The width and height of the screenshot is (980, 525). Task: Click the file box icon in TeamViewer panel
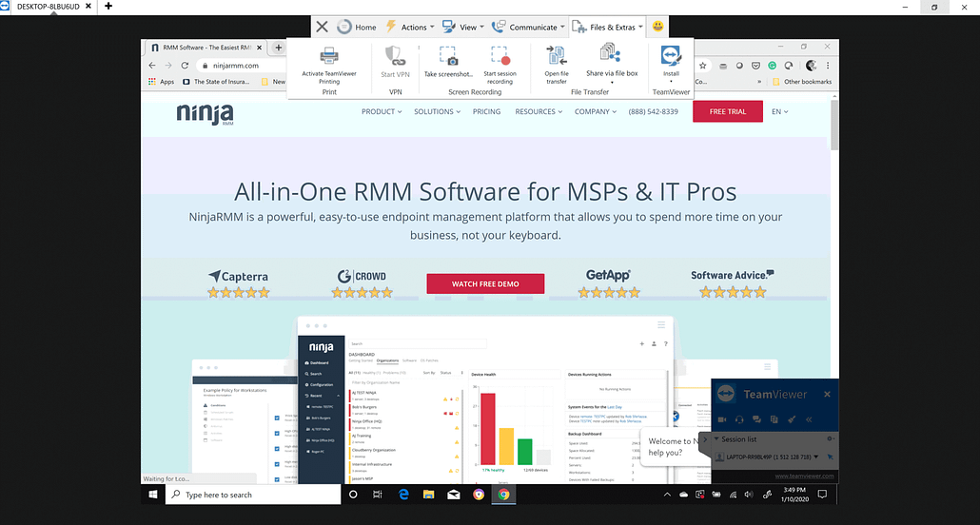click(x=774, y=419)
